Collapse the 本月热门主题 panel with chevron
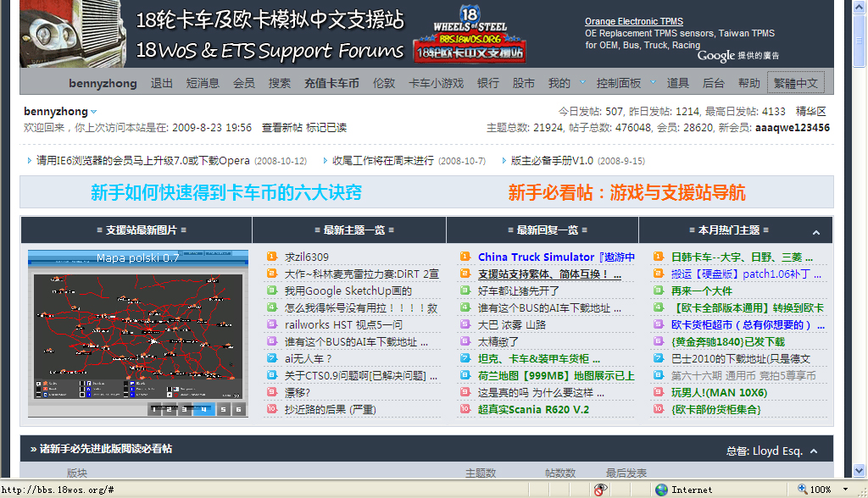The width and height of the screenshot is (868, 498). click(x=815, y=231)
